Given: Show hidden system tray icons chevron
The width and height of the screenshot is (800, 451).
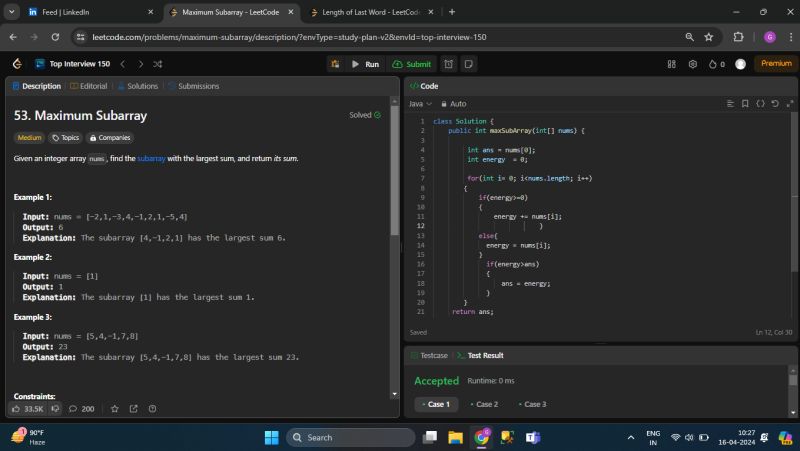Looking at the screenshot, I should tap(631, 437).
